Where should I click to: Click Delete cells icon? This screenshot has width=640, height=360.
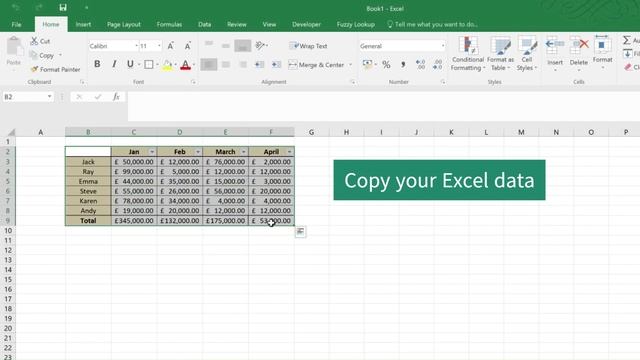pyautogui.click(x=579, y=45)
